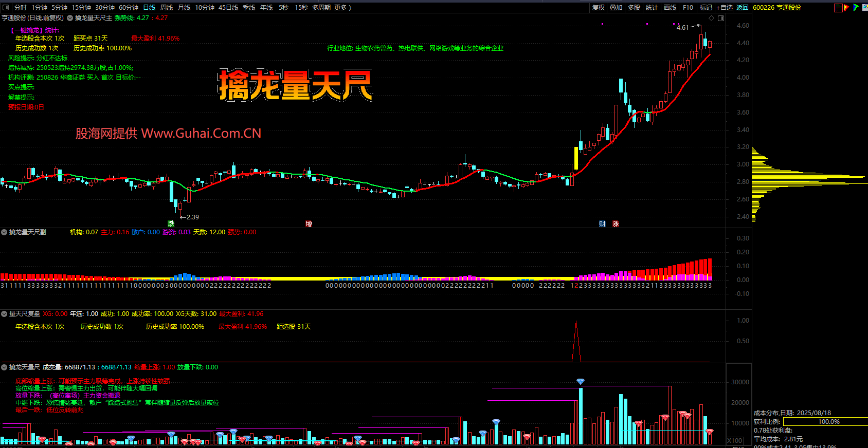Image resolution: width=868 pixels, height=448 pixels.
Task: Select the 15秒 period tab
Action: tap(301, 8)
